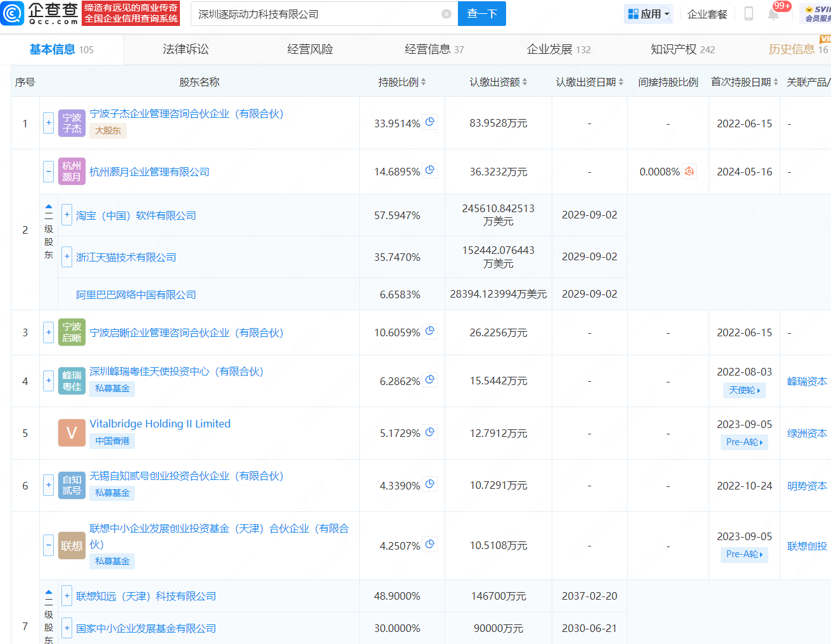
Task: View share chart for 6.2862% holding
Action: click(430, 380)
